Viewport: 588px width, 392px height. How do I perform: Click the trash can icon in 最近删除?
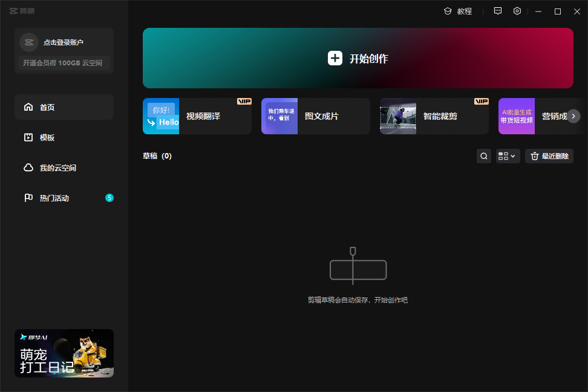pyautogui.click(x=535, y=156)
